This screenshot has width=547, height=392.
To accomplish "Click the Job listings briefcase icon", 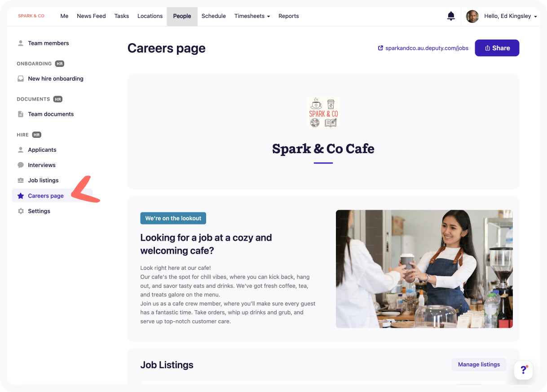I will tap(21, 180).
